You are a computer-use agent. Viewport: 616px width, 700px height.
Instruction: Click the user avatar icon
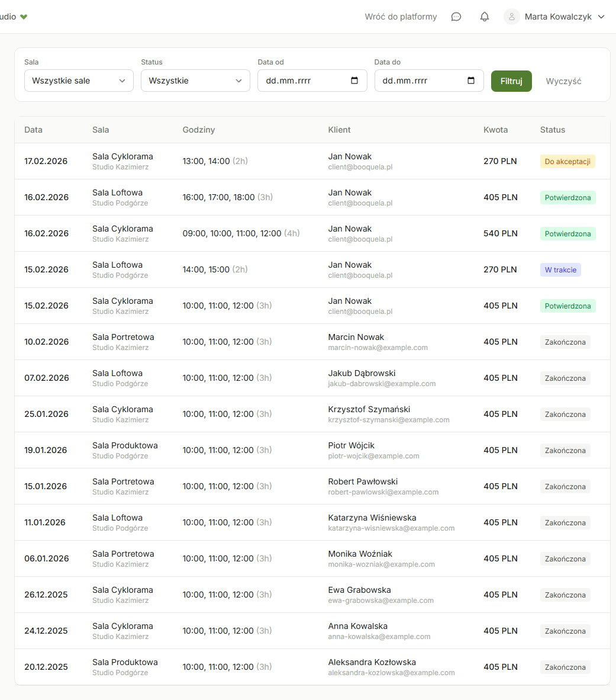pos(512,17)
